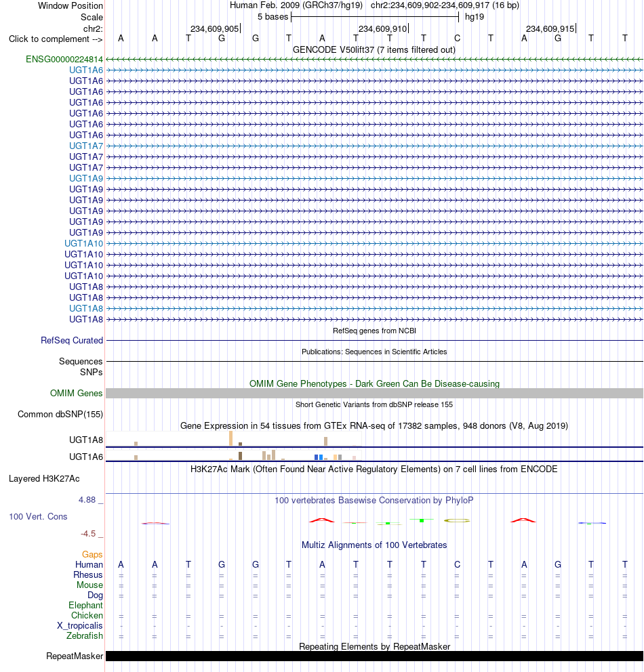Click the 'Human Feb. 2009 (GRCh37/hg19)' title
Screen dimensions: 644x672
[296, 5]
